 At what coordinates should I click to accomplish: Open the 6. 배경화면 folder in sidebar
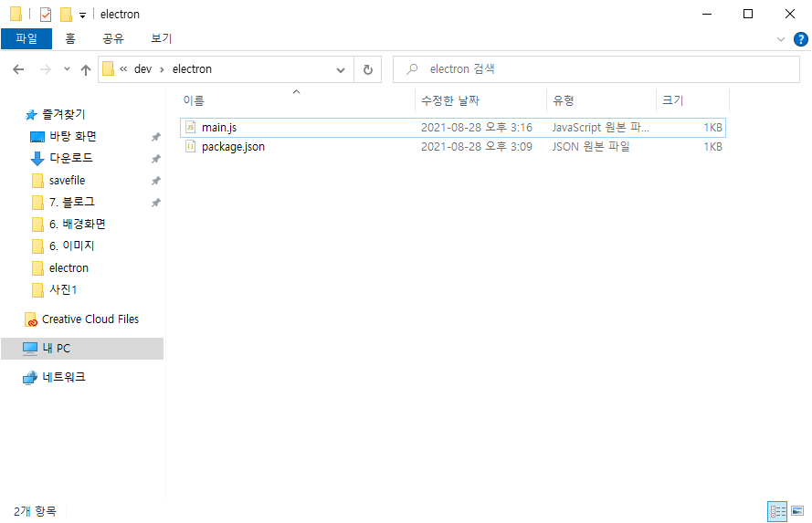pos(77,225)
